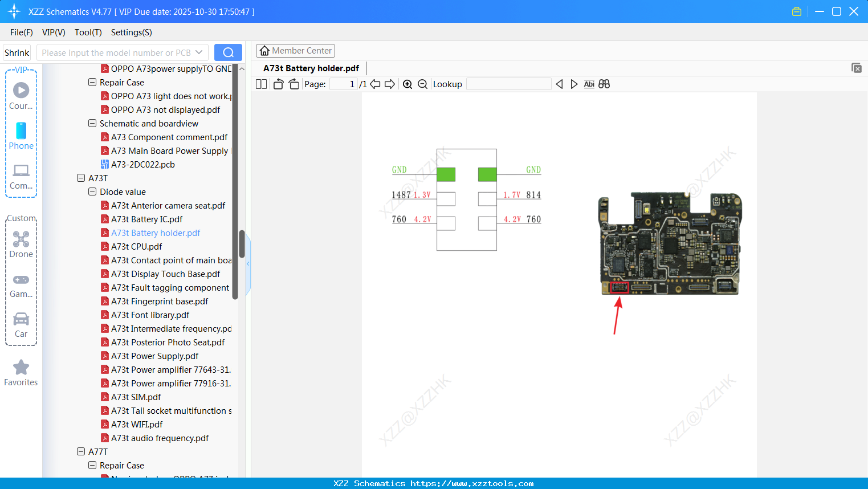
Task: Click the file tree vertical scrollbar
Action: (x=242, y=244)
